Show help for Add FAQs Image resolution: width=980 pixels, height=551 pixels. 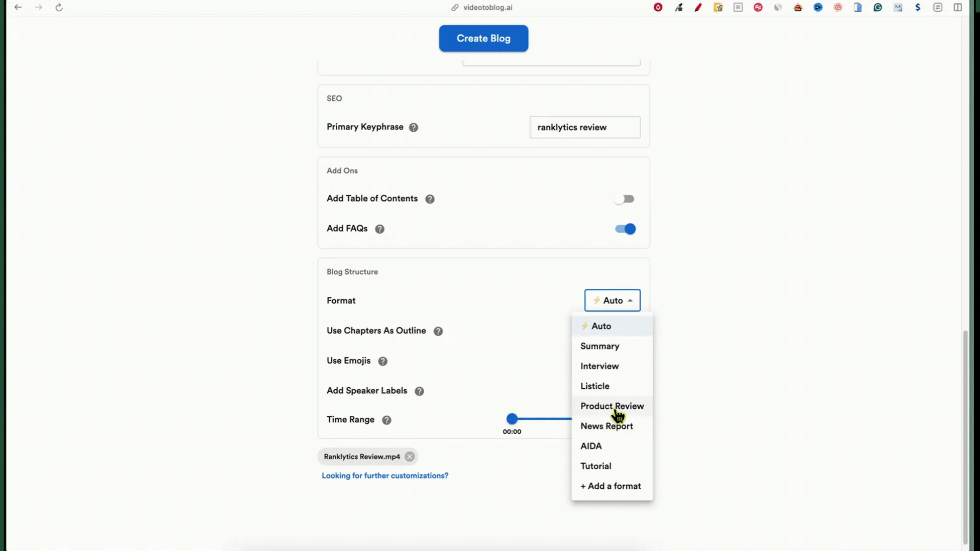(380, 229)
